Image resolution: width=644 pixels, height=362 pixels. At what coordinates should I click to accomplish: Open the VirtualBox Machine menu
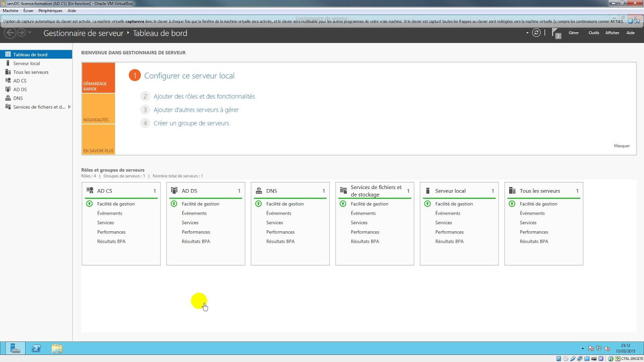click(x=10, y=11)
